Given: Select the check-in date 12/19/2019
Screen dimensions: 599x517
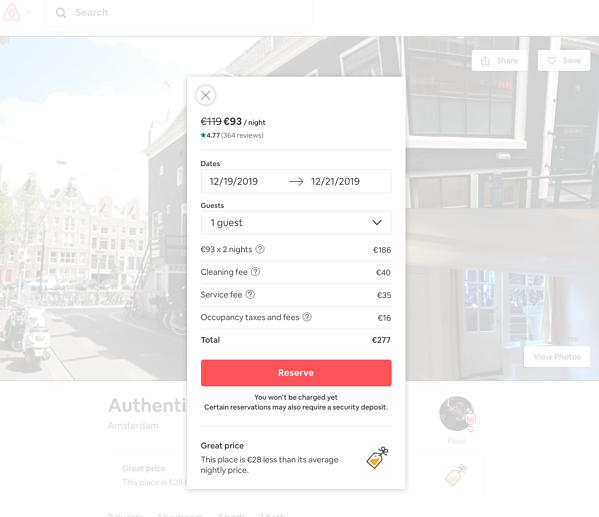Looking at the screenshot, I should [x=233, y=182].
